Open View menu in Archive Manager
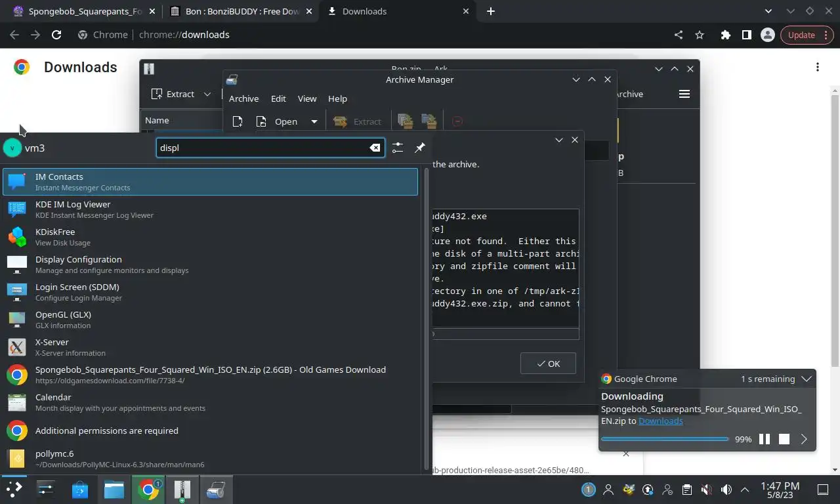This screenshot has width=840, height=504. [307, 98]
